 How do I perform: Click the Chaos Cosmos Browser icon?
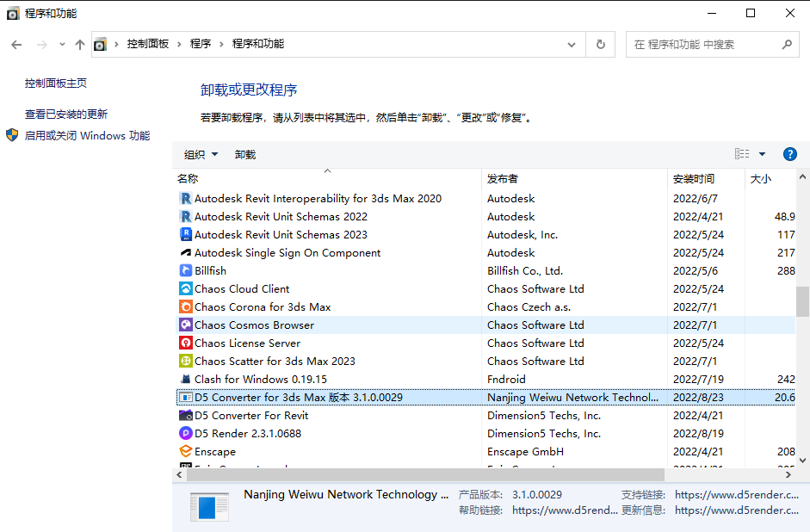pyautogui.click(x=185, y=325)
